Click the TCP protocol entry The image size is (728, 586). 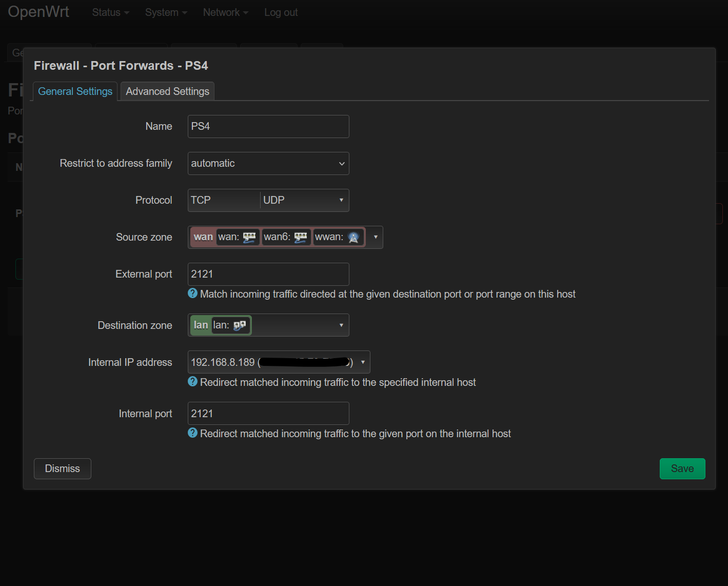[x=201, y=200]
